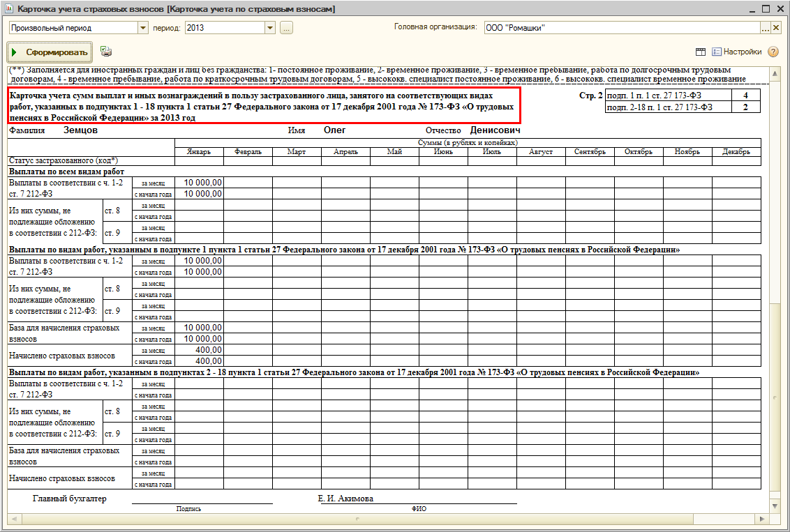Click the Сентябрь column header
This screenshot has height=532, width=790.
click(x=590, y=152)
